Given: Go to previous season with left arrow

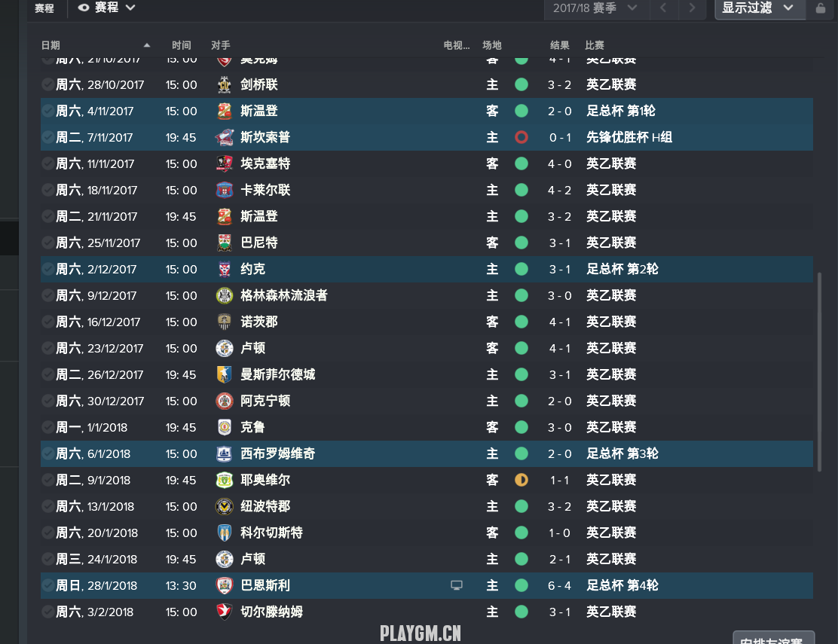Looking at the screenshot, I should coord(663,8).
